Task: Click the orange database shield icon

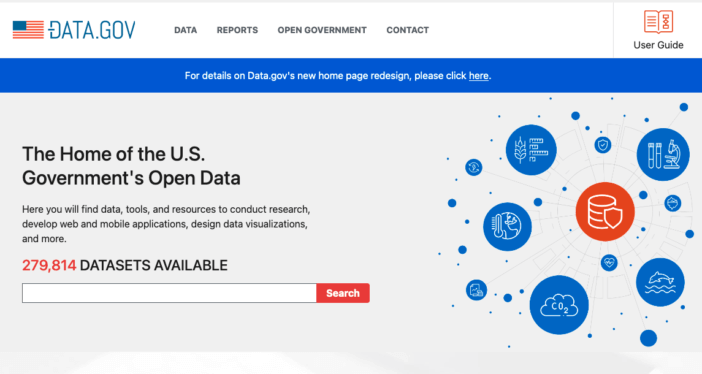Action: [x=605, y=211]
